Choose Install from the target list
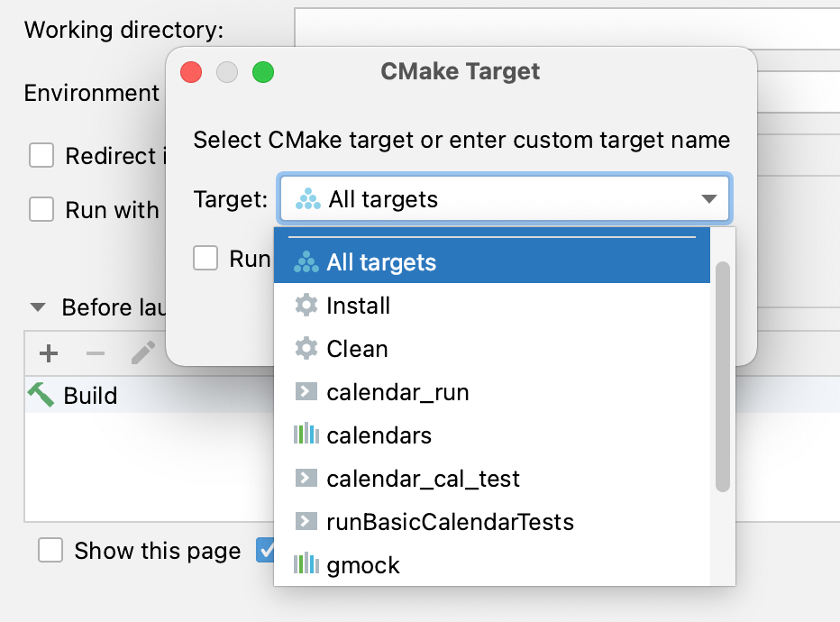The height and width of the screenshot is (622, 840). coord(361,306)
